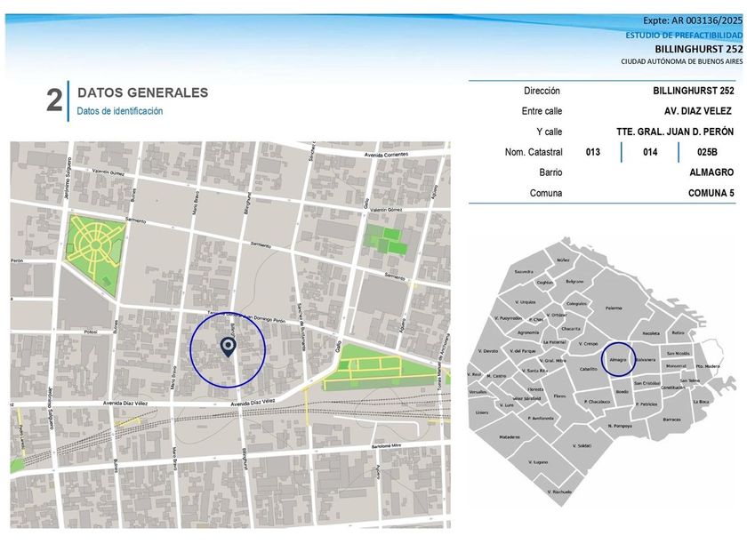This screenshot has height=560, width=747.
Task: Click 'Balvanera' on the neighborhoods map
Action: coord(646,359)
